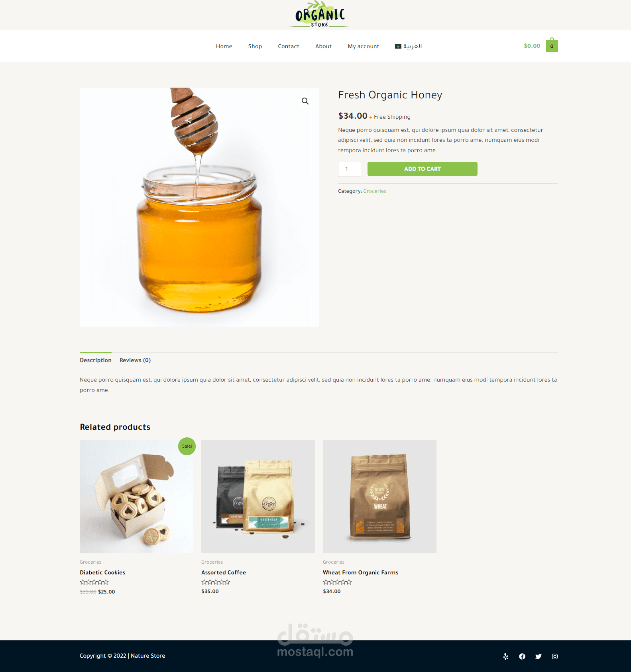Rate Diabetic Cookies via star rating

(94, 582)
